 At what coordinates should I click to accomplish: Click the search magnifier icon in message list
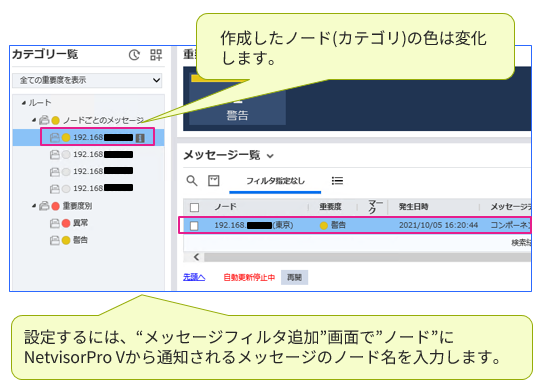pos(192,181)
